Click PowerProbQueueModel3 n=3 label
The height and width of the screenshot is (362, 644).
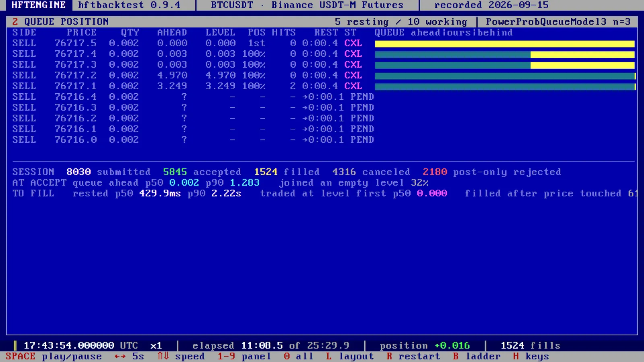point(558,22)
